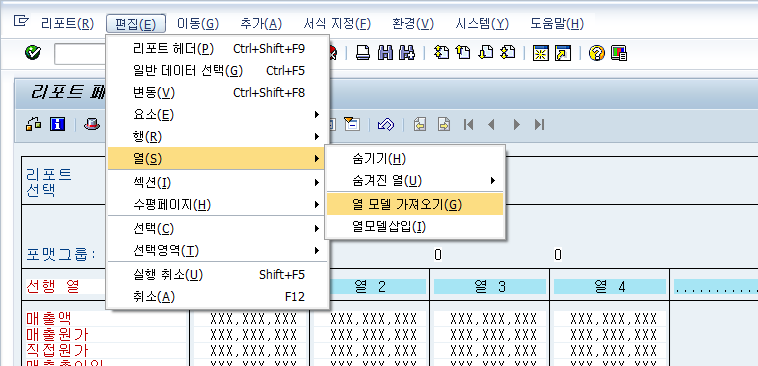
Task: Expand the 선택(C) submenu
Action: [x=218, y=228]
